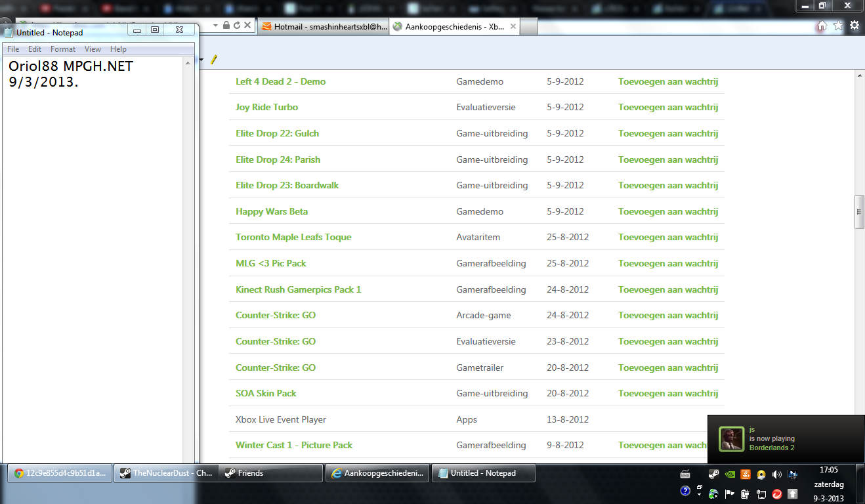Click the refresh icon in the address bar
This screenshot has width=865, height=504.
[x=237, y=25]
